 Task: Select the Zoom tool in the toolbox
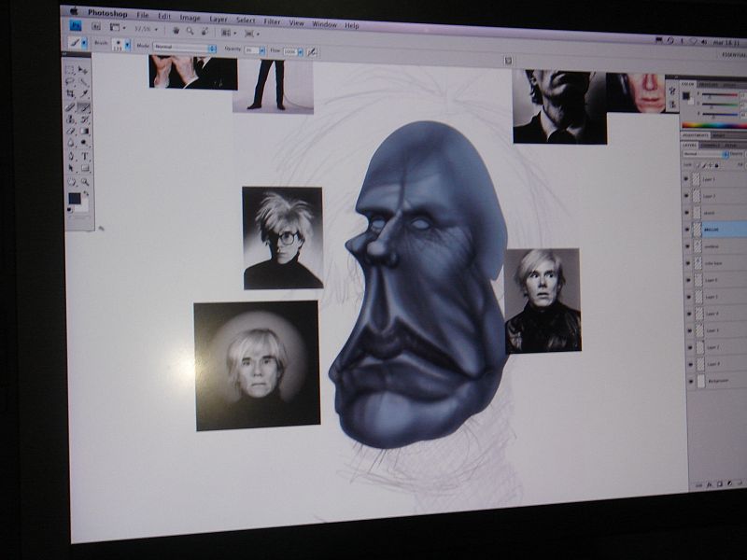pyautogui.click(x=86, y=181)
